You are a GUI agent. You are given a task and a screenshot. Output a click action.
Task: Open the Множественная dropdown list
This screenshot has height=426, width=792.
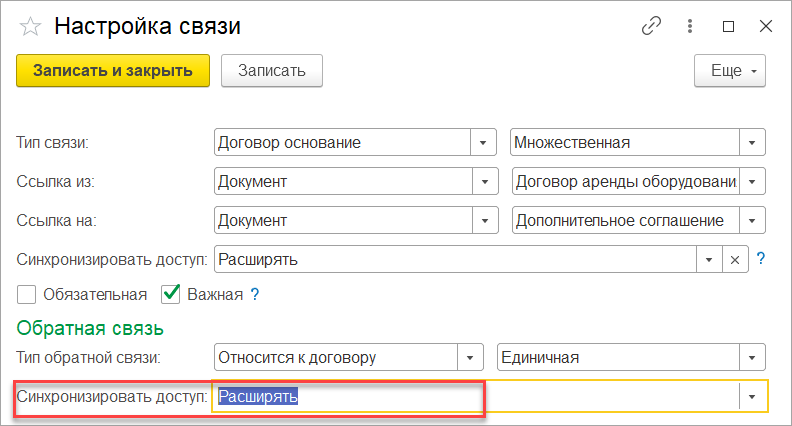tap(752, 143)
